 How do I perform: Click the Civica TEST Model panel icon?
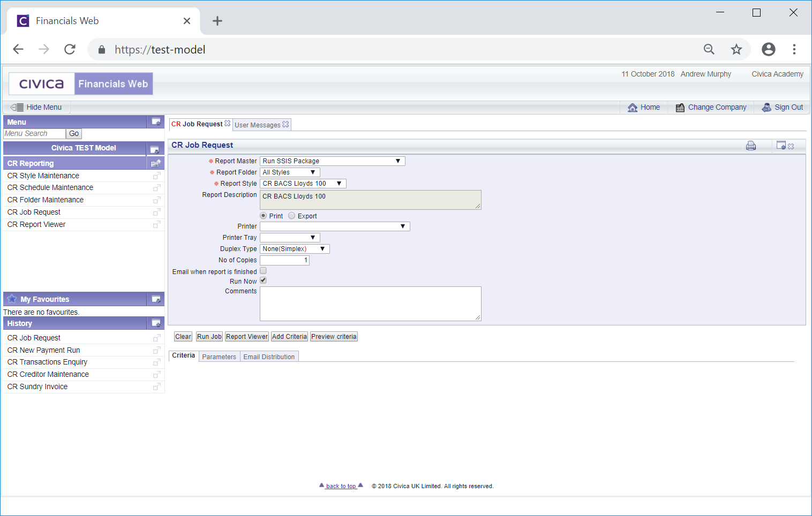tap(154, 150)
